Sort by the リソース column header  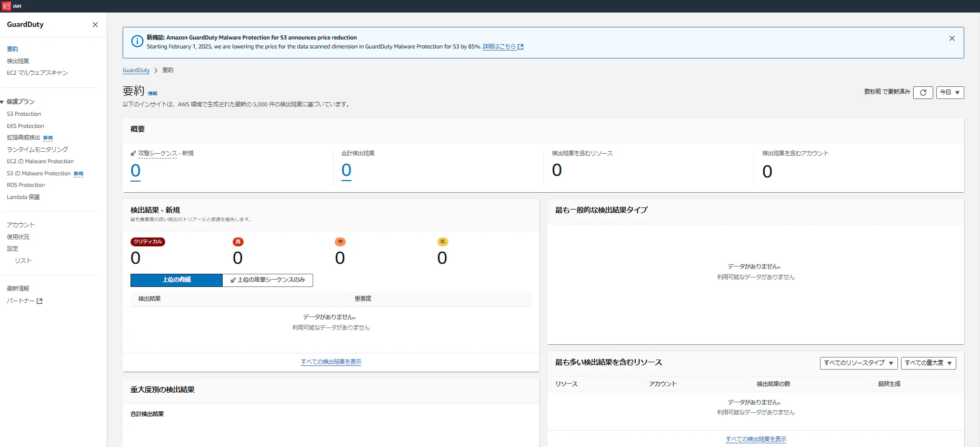(x=566, y=384)
